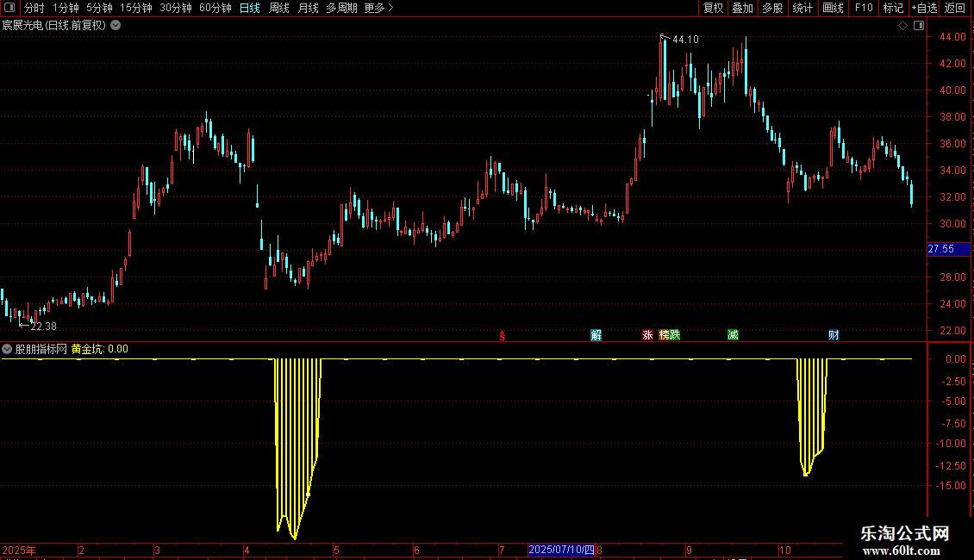974x560 pixels.
Task: Click the 2025年 time axis label
Action: click(x=19, y=550)
